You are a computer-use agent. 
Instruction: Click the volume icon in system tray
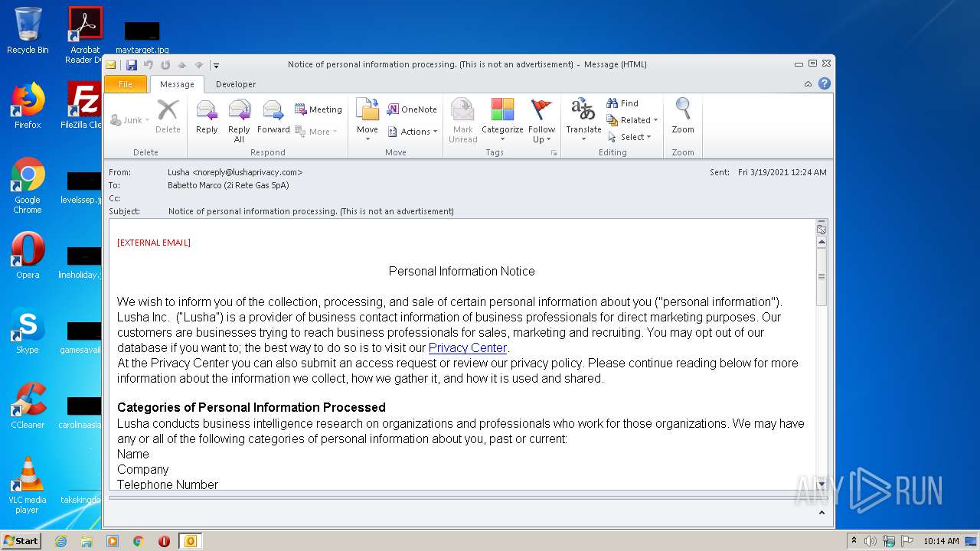point(871,541)
